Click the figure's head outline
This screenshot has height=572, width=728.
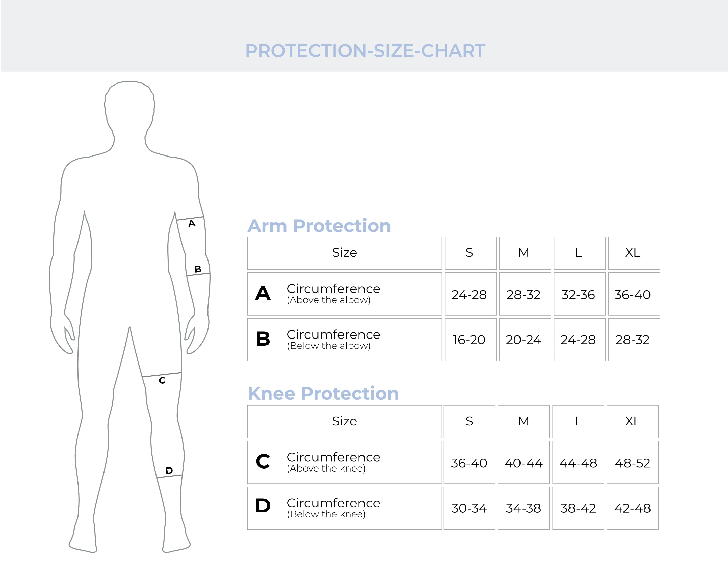pyautogui.click(x=129, y=107)
